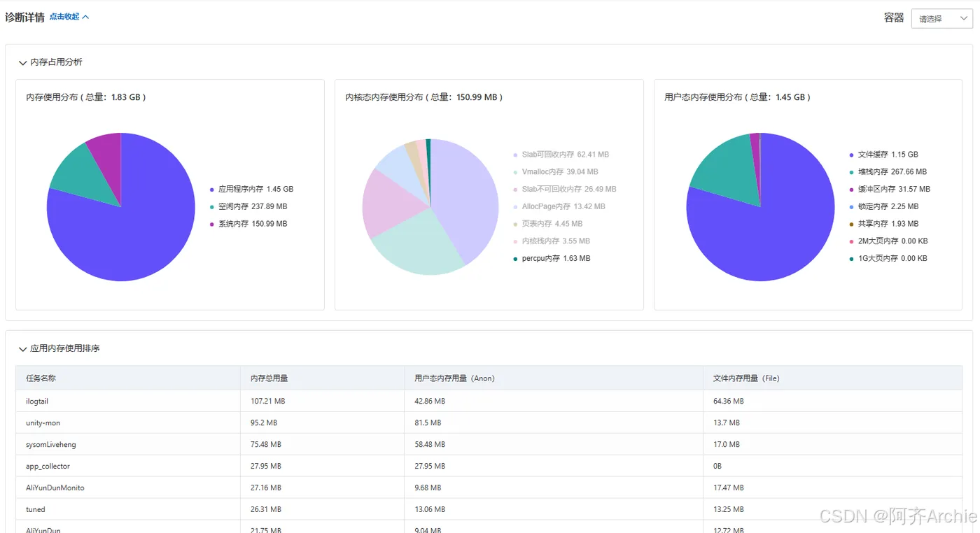Screen dimensions: 980x533
Task: Collapse the 应用内存使用排序 section chevron
Action: click(22, 349)
